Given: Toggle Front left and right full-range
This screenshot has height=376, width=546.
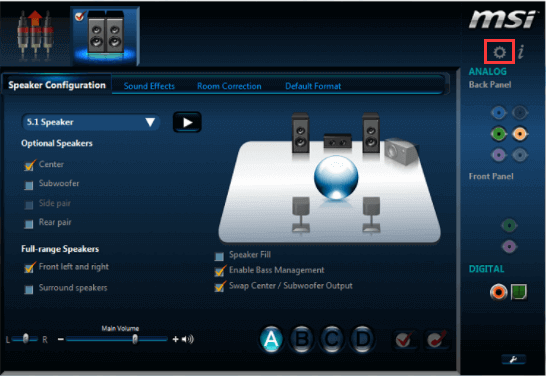Looking at the screenshot, I should pyautogui.click(x=29, y=268).
